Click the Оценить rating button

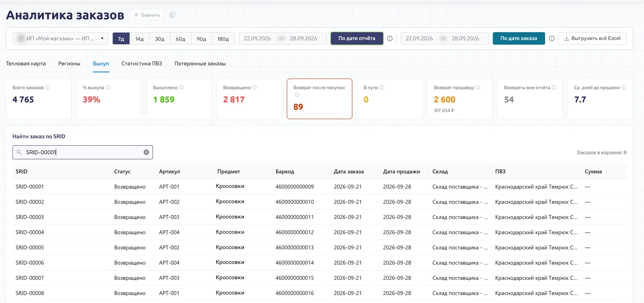coord(147,15)
